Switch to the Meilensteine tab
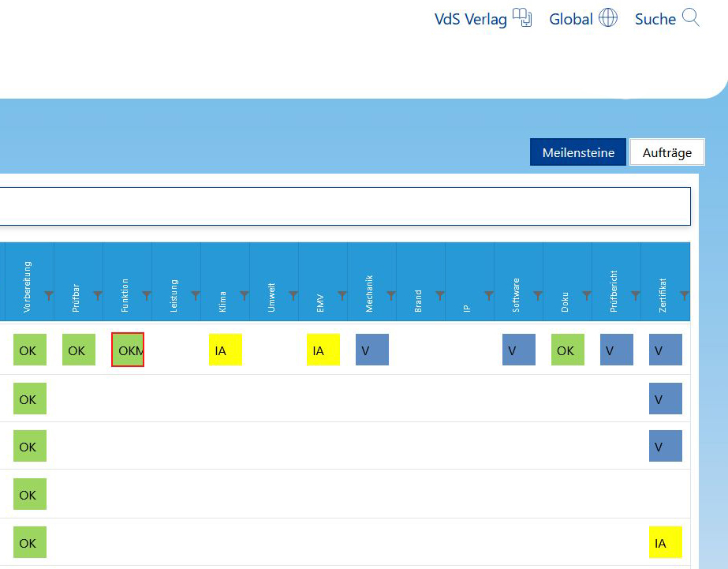The image size is (728, 569). pyautogui.click(x=578, y=152)
